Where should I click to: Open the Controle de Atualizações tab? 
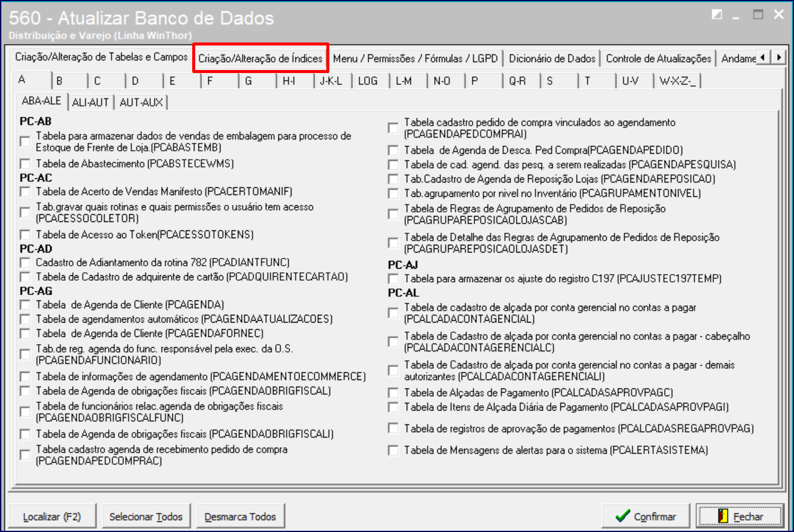click(x=659, y=59)
